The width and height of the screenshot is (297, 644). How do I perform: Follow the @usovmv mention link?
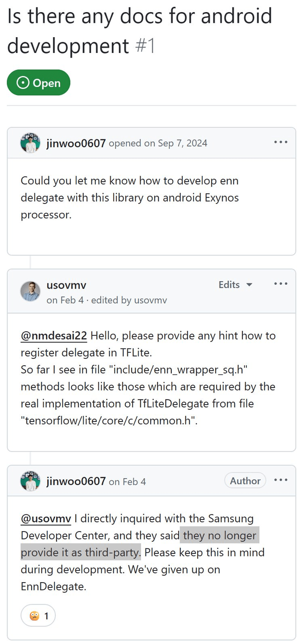tap(45, 518)
